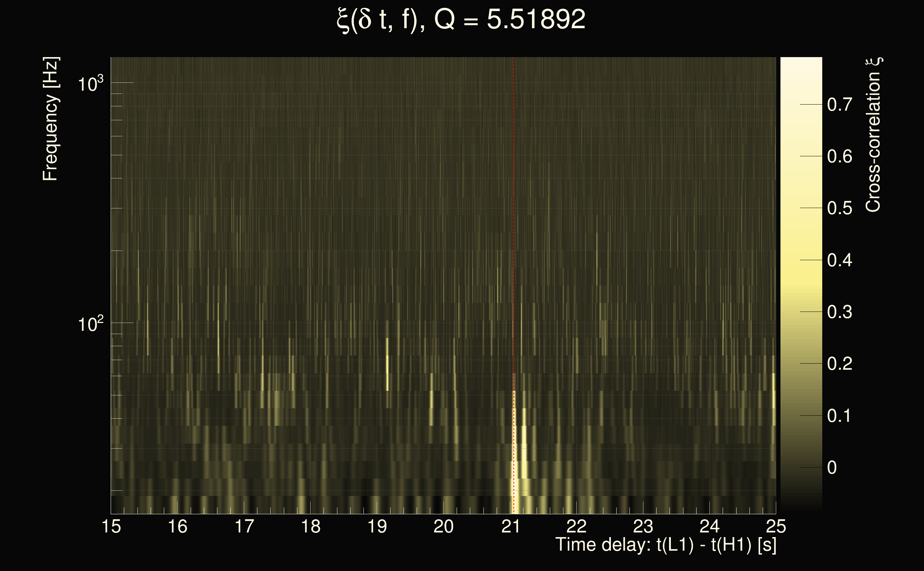This screenshot has width=924, height=571.
Task: Click the 18 tick label on the time axis
Action: 311,527
